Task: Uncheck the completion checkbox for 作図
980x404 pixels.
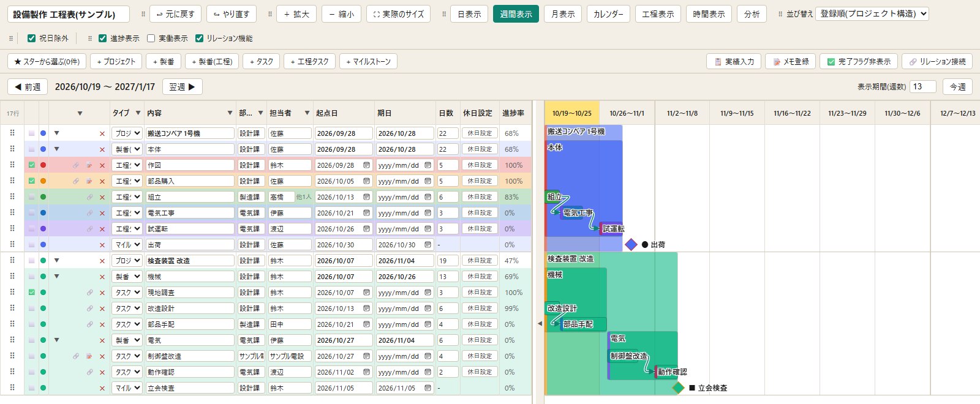Action: pos(31,165)
